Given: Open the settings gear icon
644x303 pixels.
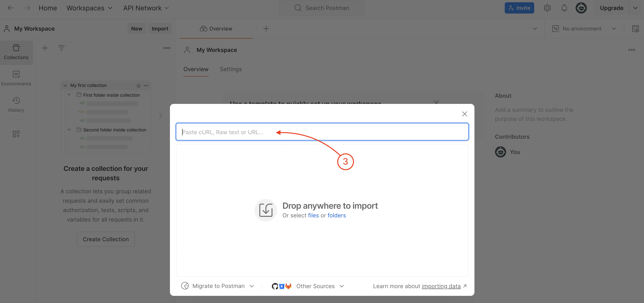Looking at the screenshot, I should coord(547,8).
